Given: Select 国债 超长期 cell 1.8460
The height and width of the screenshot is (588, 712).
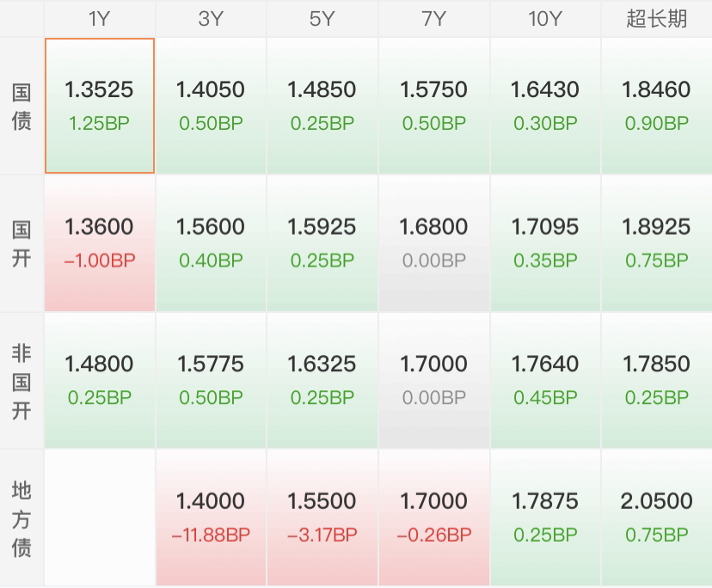Looking at the screenshot, I should (x=657, y=106).
